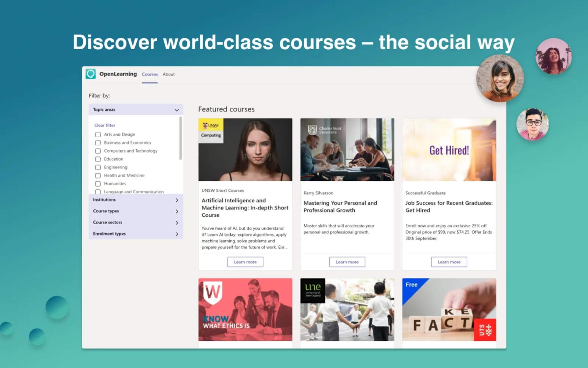Screen dimensions: 588x368
Task: Click the Successful Graduate text
Action: click(425, 193)
